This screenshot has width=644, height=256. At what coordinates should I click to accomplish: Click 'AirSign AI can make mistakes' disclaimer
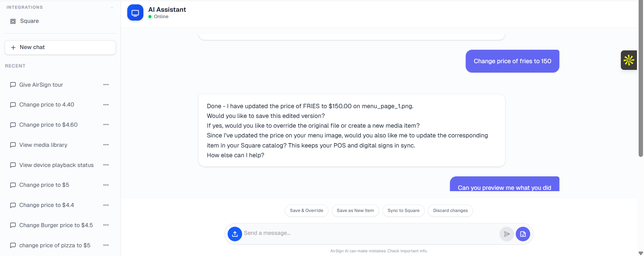tap(379, 251)
